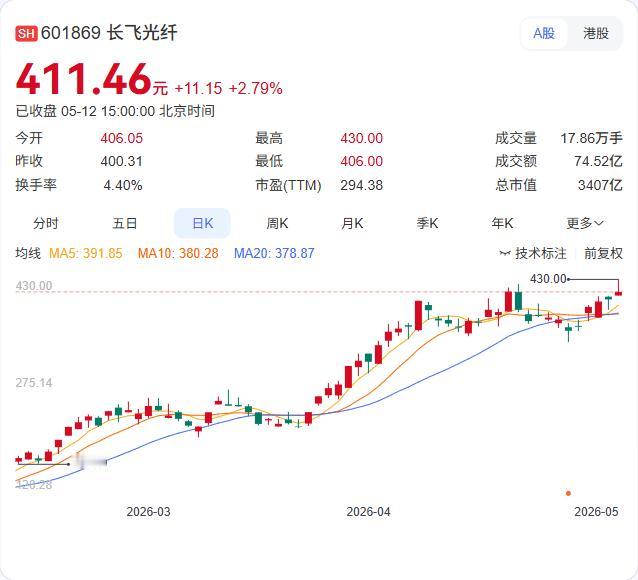638x580 pixels.
Task: Click the orange event dot above 2026-05
Action: 568,493
